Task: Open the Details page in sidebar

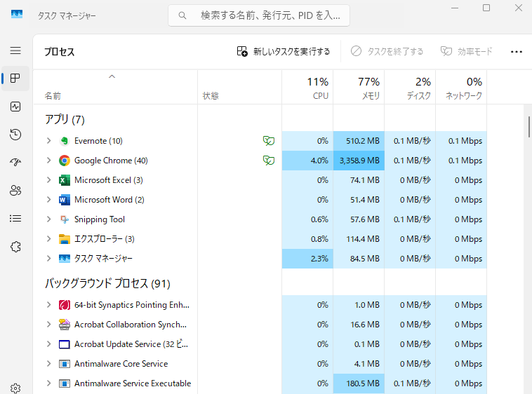Action: coord(15,219)
